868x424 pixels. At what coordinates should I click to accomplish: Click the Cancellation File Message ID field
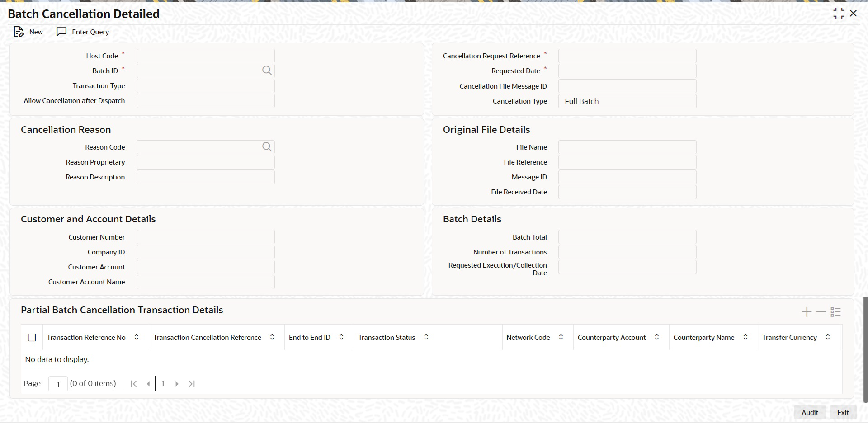[x=627, y=86]
